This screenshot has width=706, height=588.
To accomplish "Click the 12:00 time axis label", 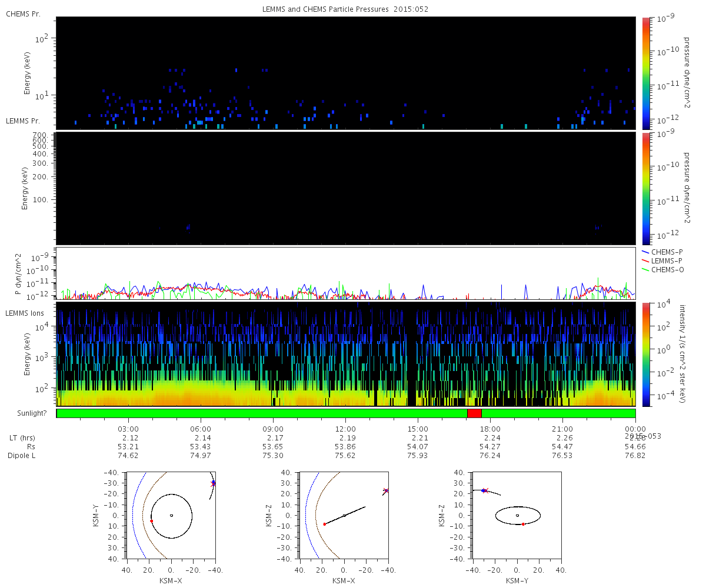I will click(345, 429).
